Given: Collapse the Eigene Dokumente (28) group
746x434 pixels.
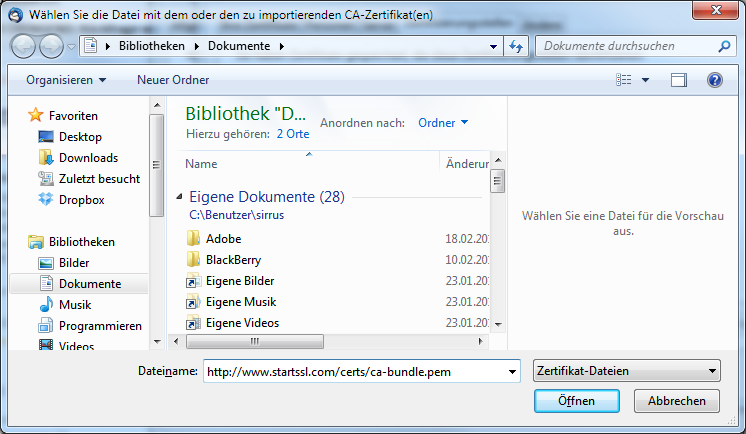Looking at the screenshot, I should (179, 197).
